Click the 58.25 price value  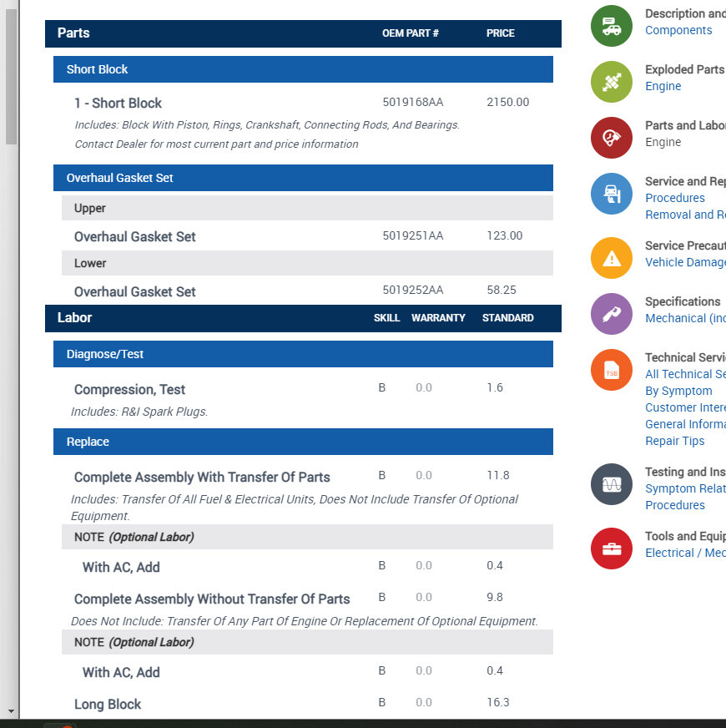(x=501, y=291)
